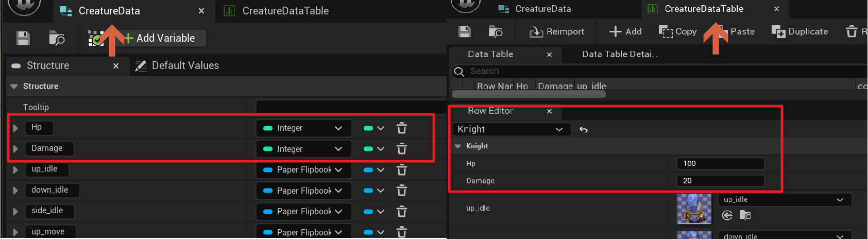Click the reset arrow beside Knight dropdown
The image size is (868, 239).
pyautogui.click(x=584, y=129)
